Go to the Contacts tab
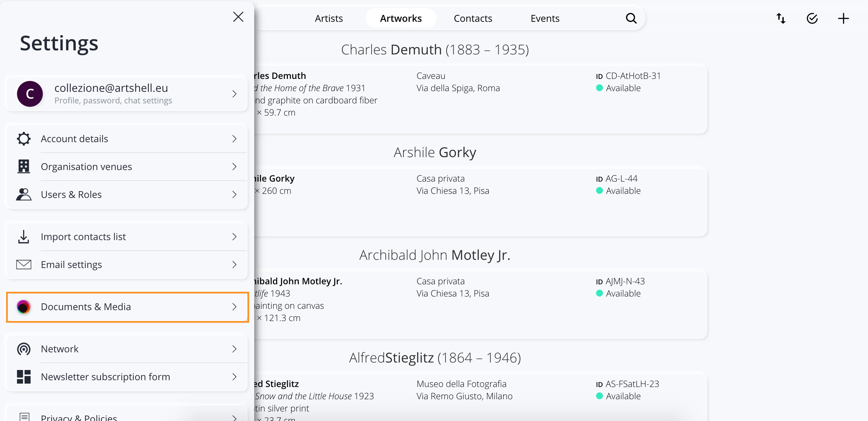This screenshot has height=421, width=868. click(x=473, y=18)
